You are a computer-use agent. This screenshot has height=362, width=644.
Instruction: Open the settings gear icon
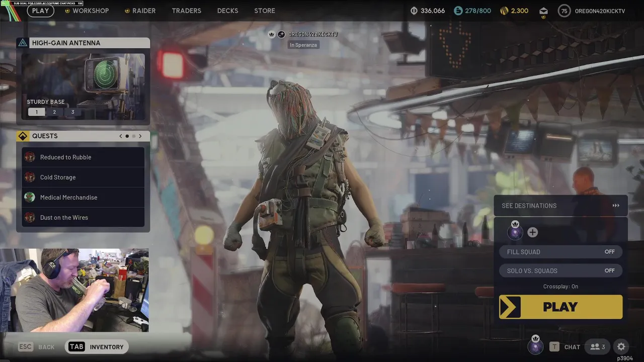click(x=621, y=347)
